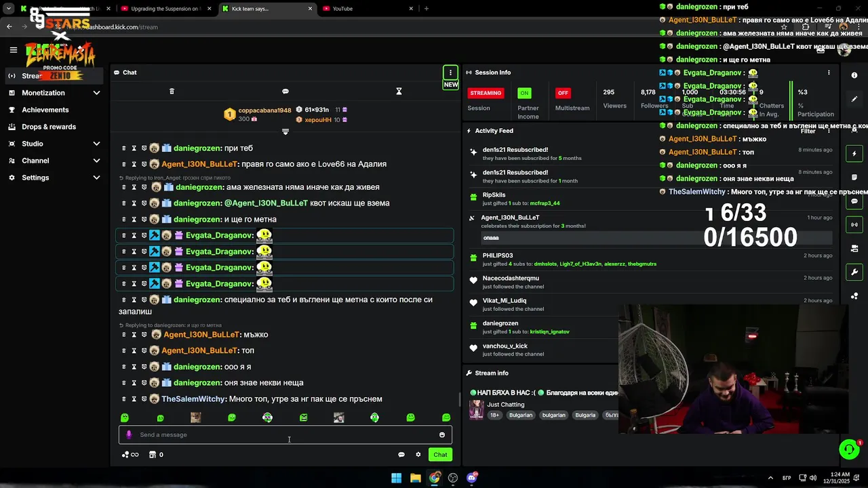Open the chat settings gear icon

[418, 455]
